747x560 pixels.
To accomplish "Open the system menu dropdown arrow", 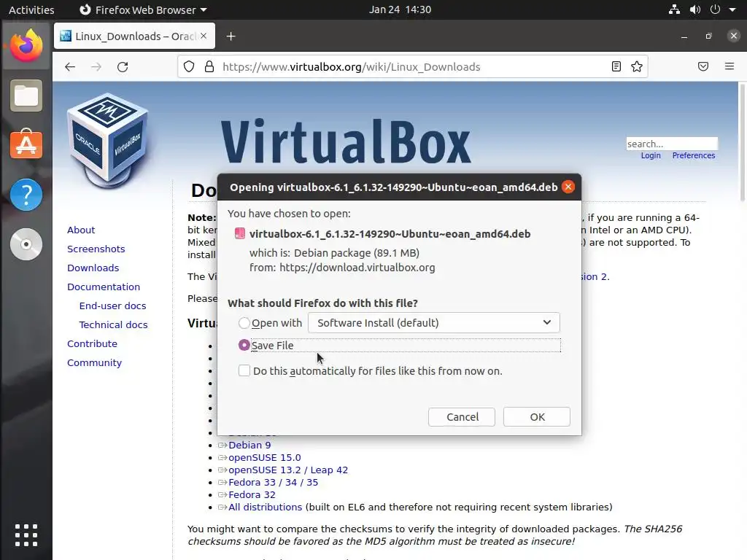I will click(732, 9).
